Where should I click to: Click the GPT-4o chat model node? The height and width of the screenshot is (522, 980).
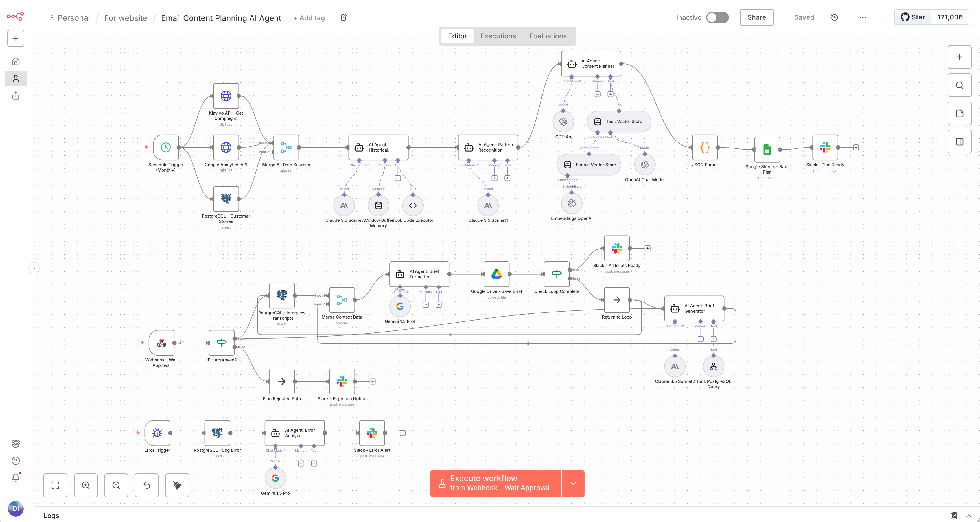click(563, 122)
